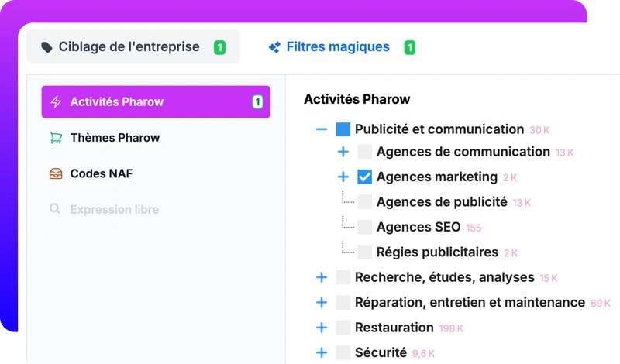
Task: Click the Sécurité label
Action: [x=381, y=352]
